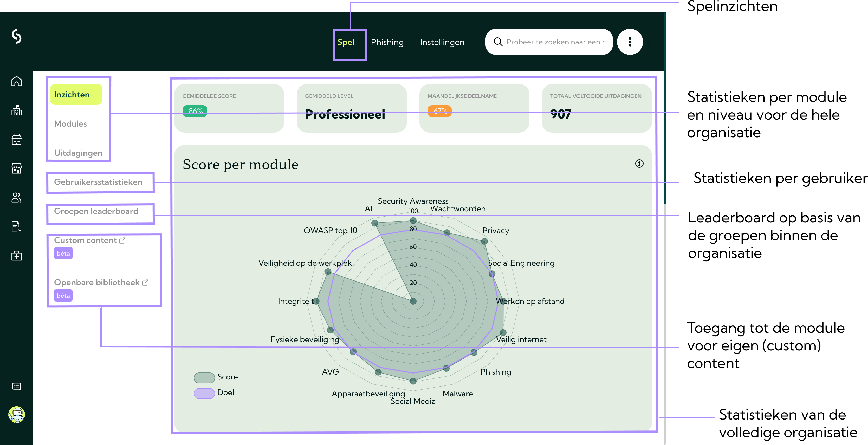Click the béta badge under Openbare bibliotheek

pos(63,296)
